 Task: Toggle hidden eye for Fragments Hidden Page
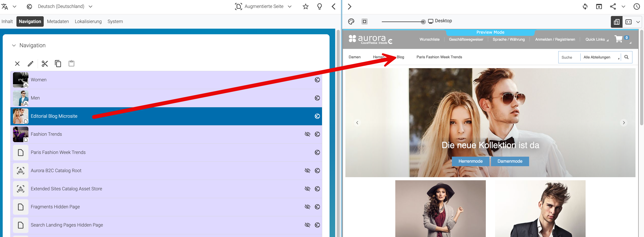coord(307,207)
